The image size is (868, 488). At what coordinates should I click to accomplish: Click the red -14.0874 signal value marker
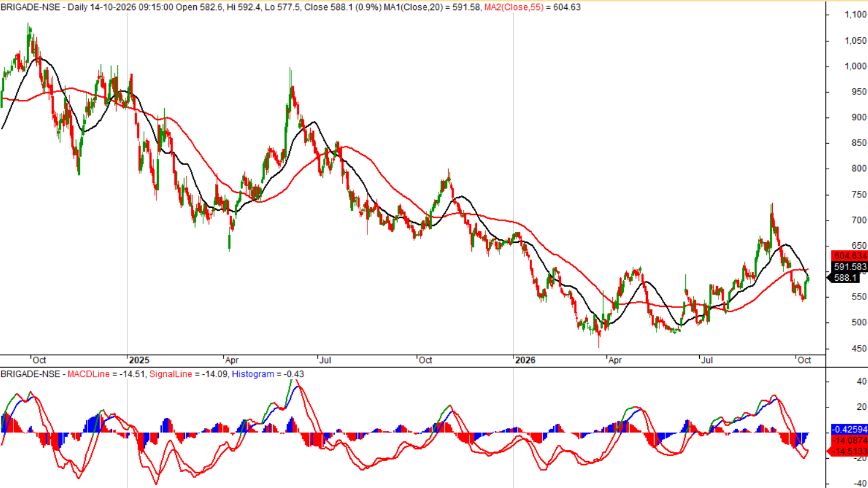[850, 441]
